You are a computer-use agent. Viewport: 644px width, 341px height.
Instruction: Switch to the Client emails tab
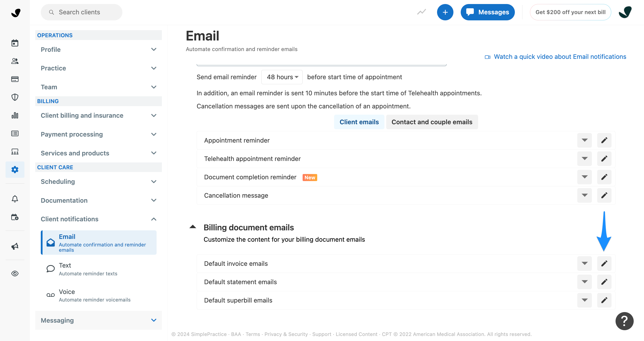(359, 122)
